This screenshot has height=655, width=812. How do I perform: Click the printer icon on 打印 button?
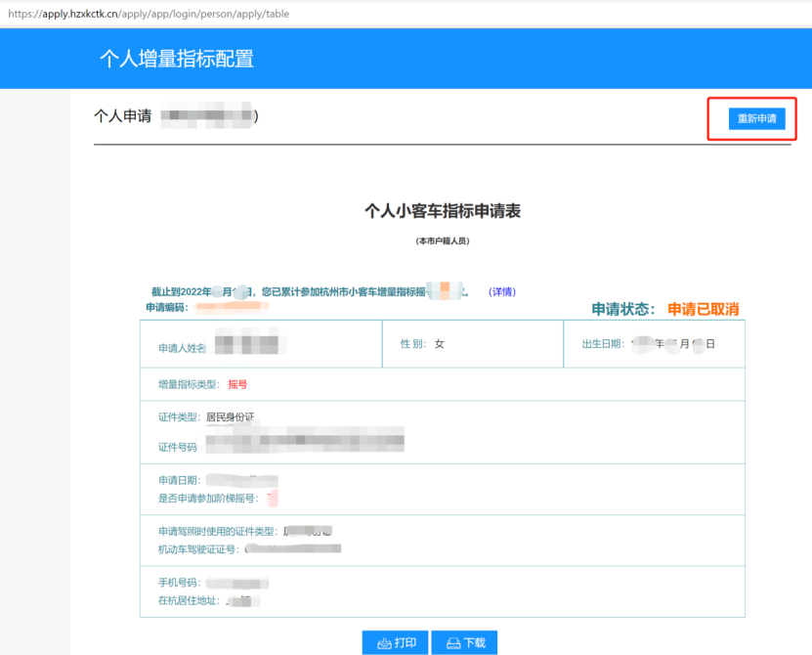pos(383,642)
